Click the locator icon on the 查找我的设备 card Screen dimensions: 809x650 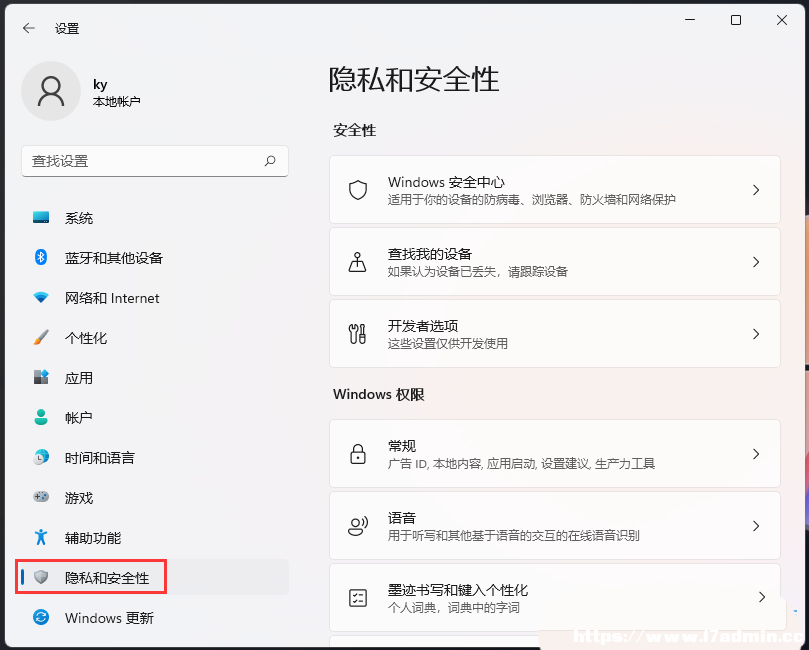point(358,262)
